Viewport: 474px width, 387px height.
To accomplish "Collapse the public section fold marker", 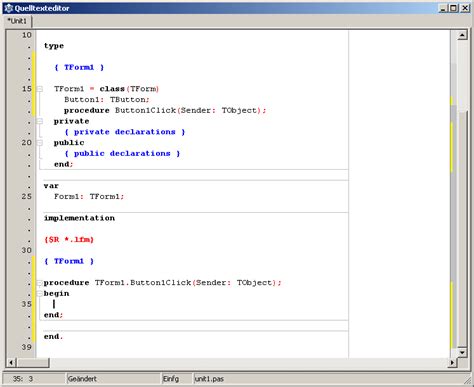I will [x=40, y=143].
